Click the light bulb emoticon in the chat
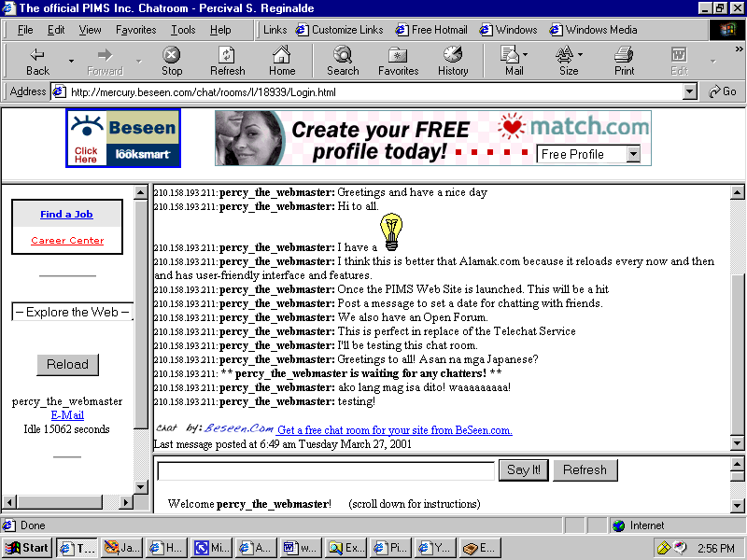The image size is (747, 560). [x=391, y=231]
